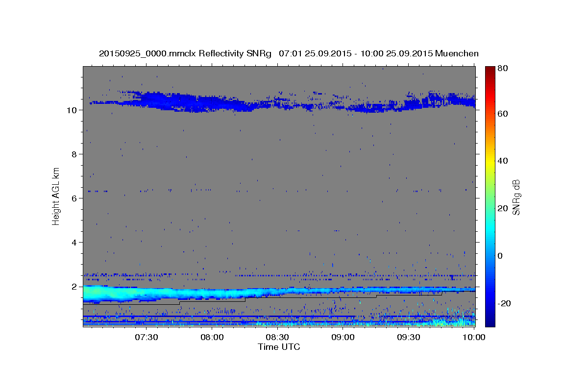Select the 'Height AGL km' axis label
This screenshot has height=392, width=588.
56,196
